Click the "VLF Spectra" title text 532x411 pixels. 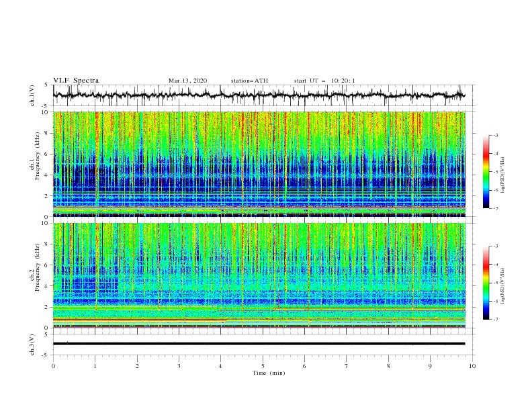point(76,81)
